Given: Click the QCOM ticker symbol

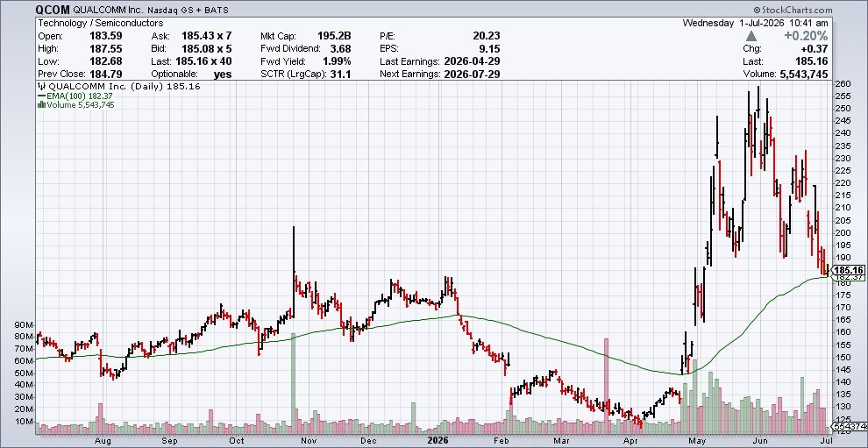Looking at the screenshot, I should click(x=52, y=10).
